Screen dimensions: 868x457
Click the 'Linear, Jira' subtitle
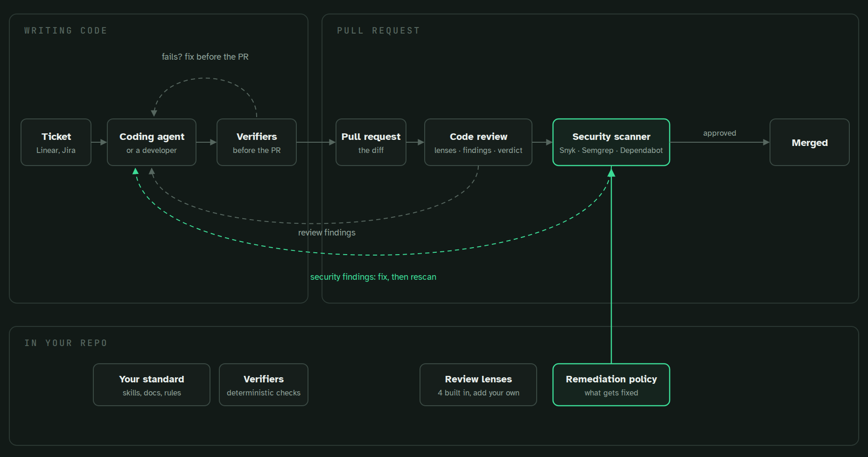[56, 150]
